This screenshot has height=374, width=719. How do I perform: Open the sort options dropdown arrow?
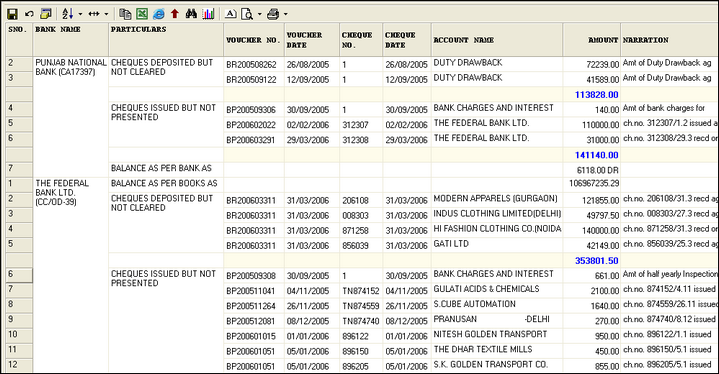tap(80, 14)
